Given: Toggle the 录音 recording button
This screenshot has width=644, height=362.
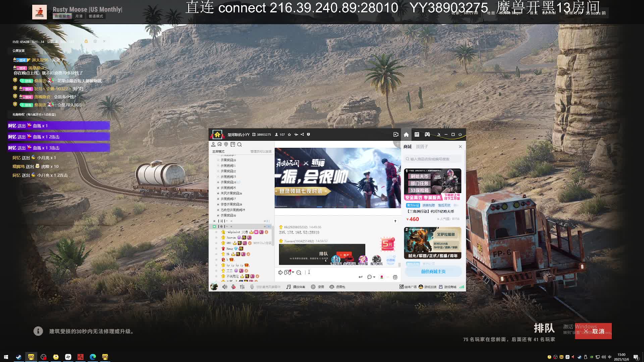Looking at the screenshot, I should tap(317, 287).
